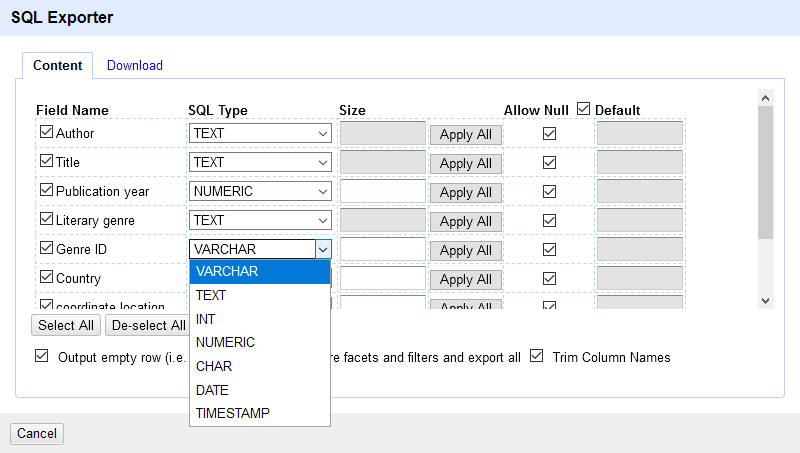Disable the Trim Column Names option
Image resolution: width=800 pixels, height=453 pixels.
[537, 356]
